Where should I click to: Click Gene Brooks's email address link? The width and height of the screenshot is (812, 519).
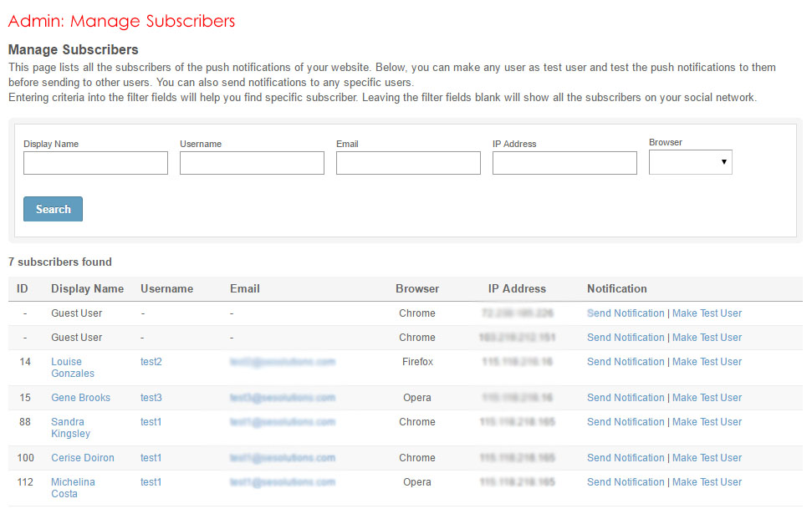click(283, 398)
